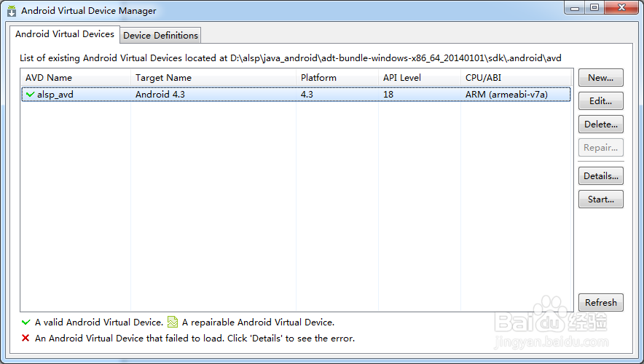Click the Android 4.3 target cell
The image size is (644, 364).
[160, 95]
